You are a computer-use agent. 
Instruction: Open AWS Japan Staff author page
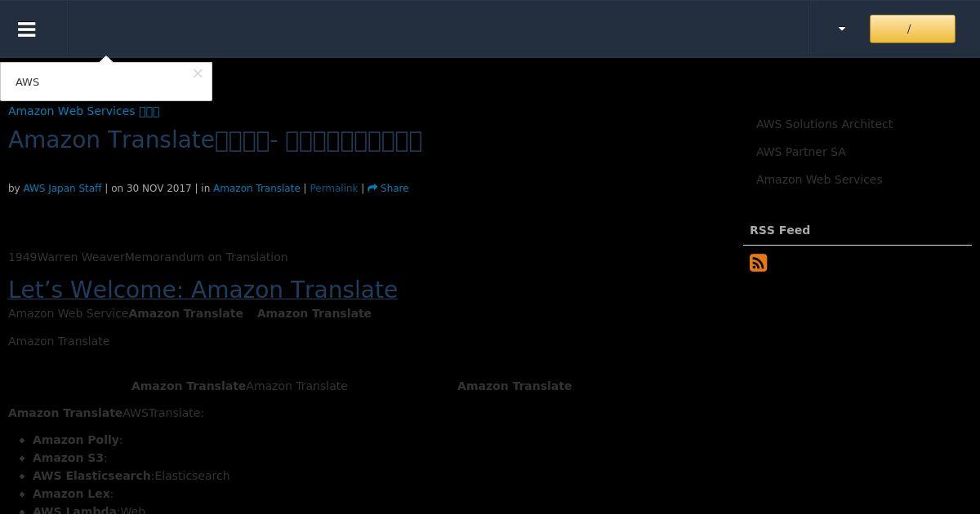(62, 188)
